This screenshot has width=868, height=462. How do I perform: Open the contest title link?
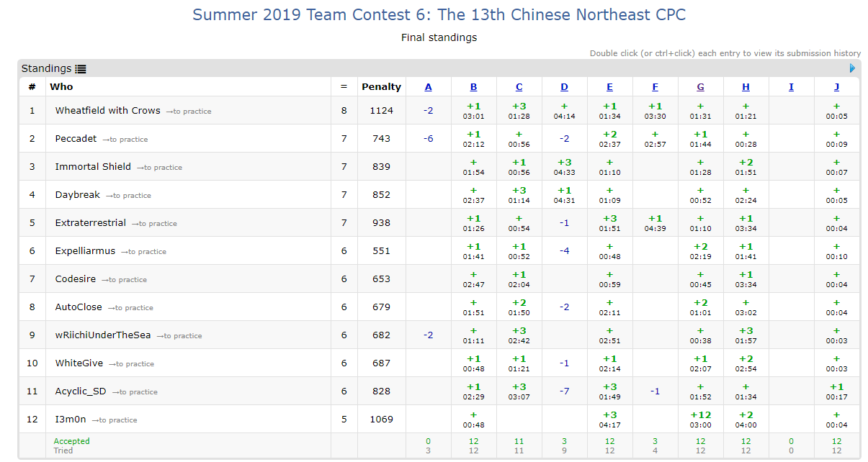(x=439, y=14)
